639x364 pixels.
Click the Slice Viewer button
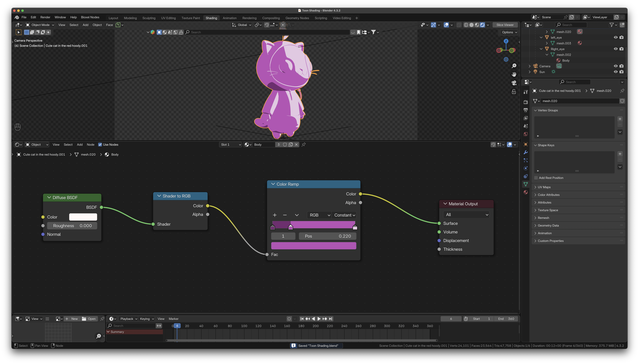pos(505,25)
